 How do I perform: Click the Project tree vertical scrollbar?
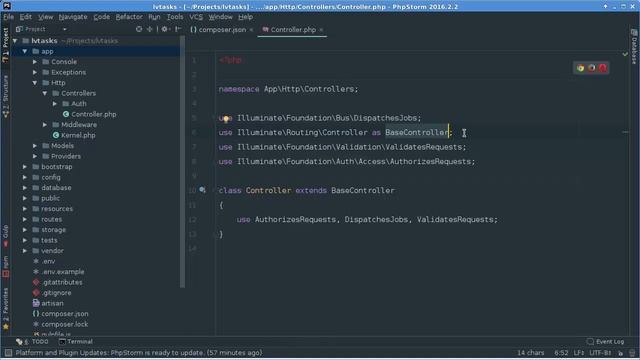point(182,163)
